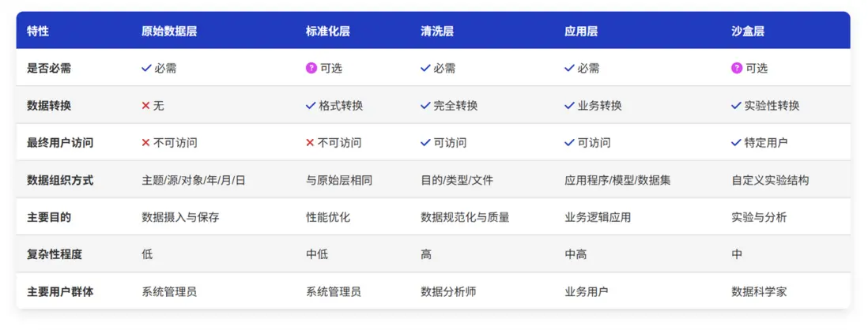The height and width of the screenshot is (330, 868).
Task: Click the 清洗层 column header
Action: [437, 32]
